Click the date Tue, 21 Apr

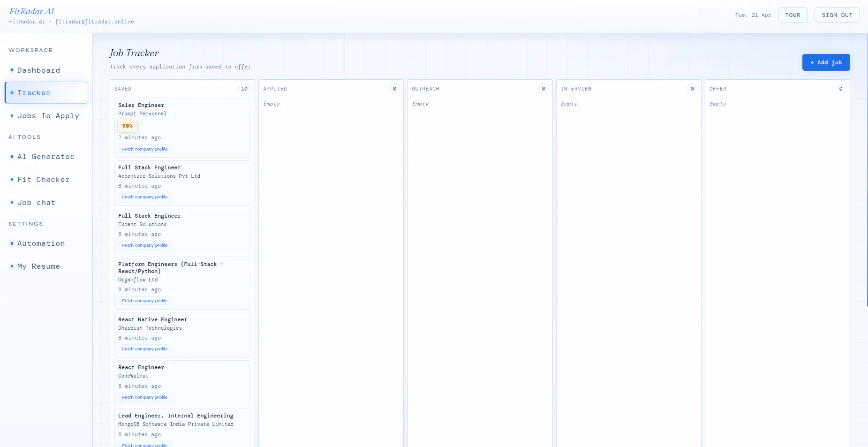[x=753, y=15]
